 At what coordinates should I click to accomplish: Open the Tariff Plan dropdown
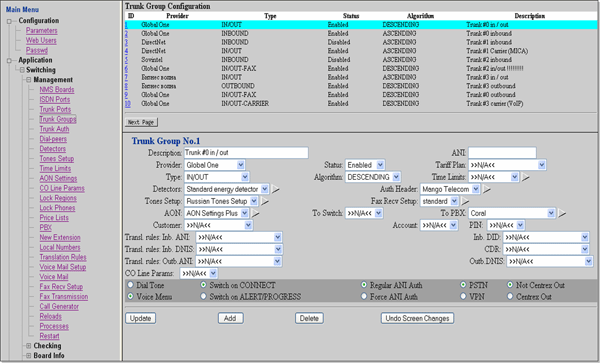point(507,165)
